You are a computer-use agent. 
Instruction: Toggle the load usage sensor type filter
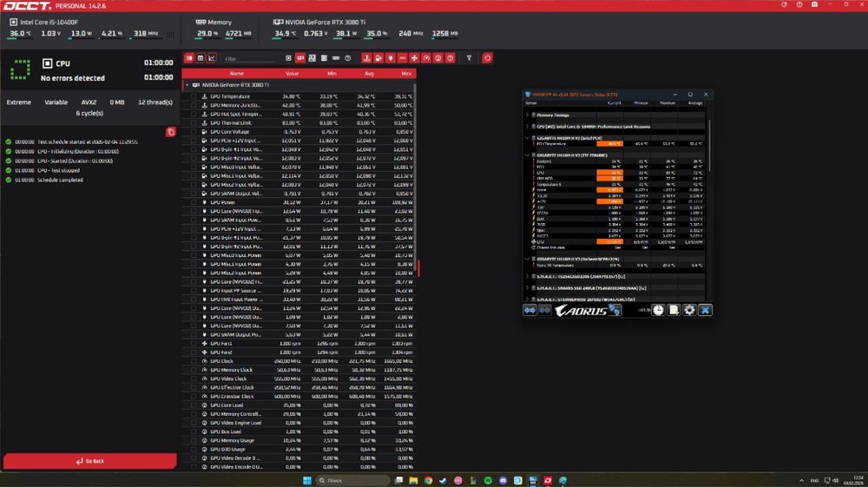(x=437, y=58)
